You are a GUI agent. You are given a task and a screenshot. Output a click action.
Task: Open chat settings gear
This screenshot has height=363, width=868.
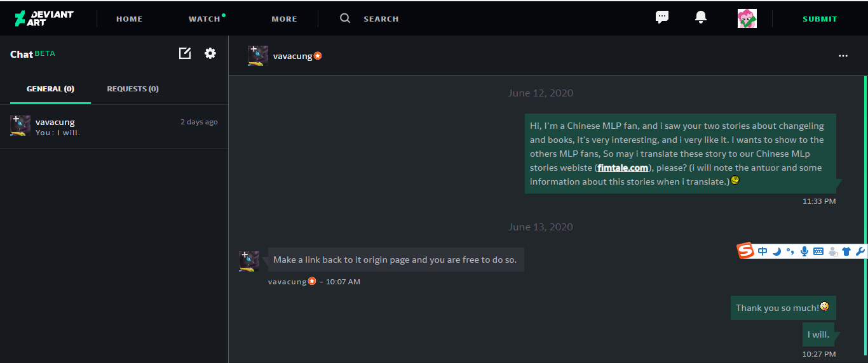[210, 53]
